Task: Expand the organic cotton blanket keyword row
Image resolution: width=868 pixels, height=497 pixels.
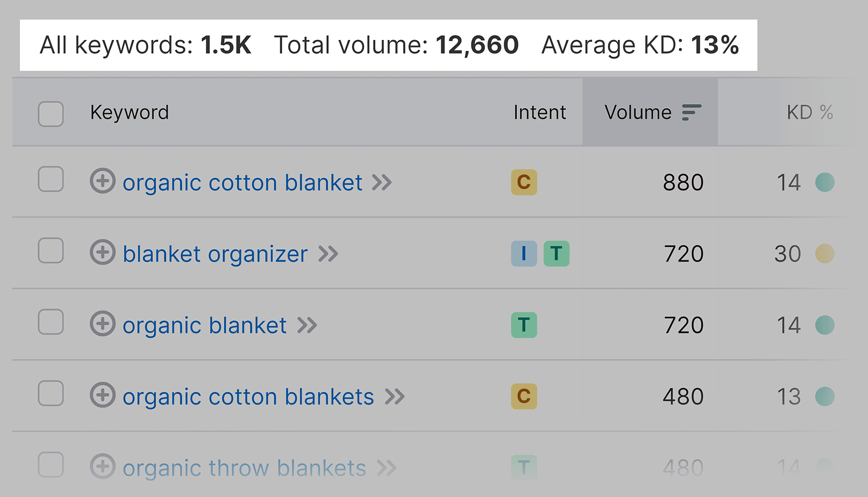Action: (103, 181)
